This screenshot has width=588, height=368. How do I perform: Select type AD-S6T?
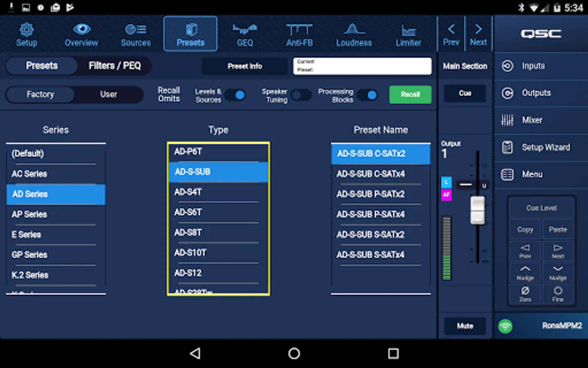(218, 212)
